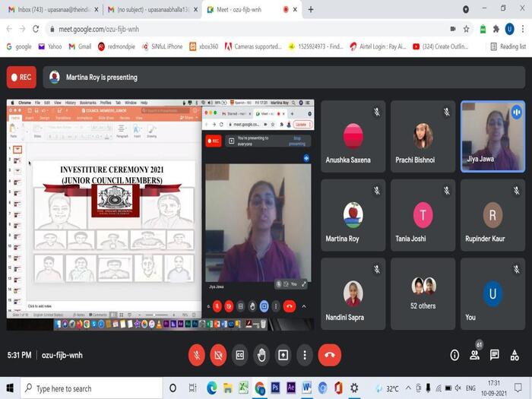Select the Meet - ozu-fijb-wnh tab

251,9
